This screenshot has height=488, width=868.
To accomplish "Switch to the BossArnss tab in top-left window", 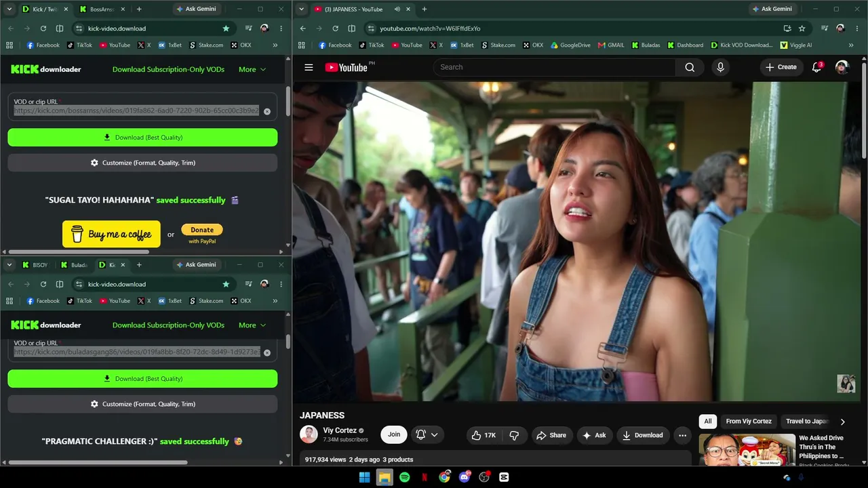I will click(x=101, y=9).
